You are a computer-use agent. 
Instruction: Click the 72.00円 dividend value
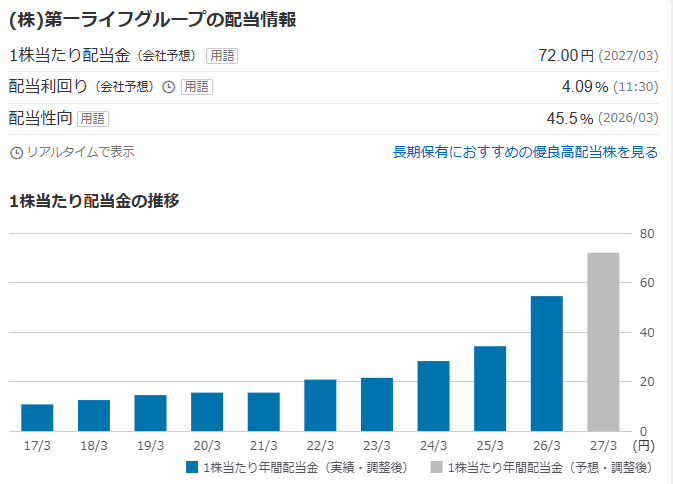click(566, 55)
